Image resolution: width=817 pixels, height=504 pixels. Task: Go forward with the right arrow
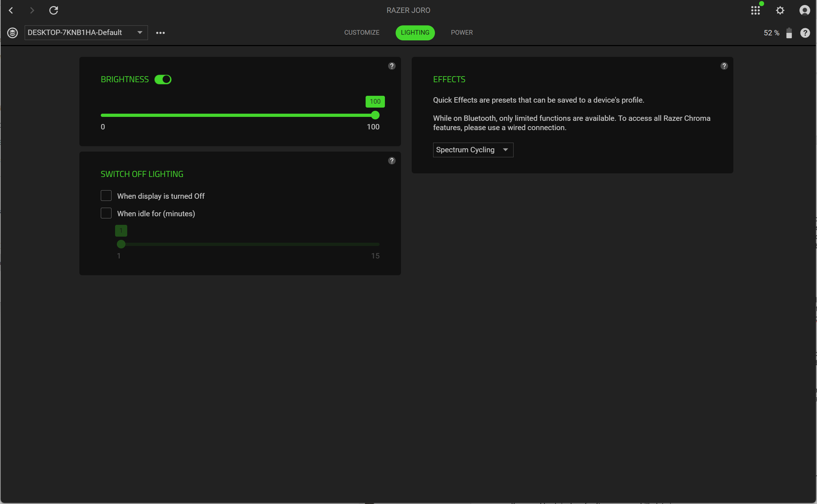pyautogui.click(x=32, y=10)
